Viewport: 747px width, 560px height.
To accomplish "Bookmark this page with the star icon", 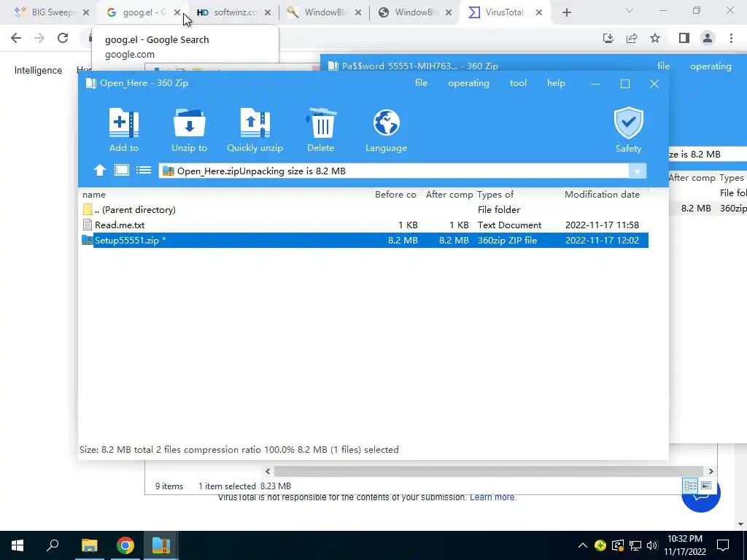I will coord(655,38).
